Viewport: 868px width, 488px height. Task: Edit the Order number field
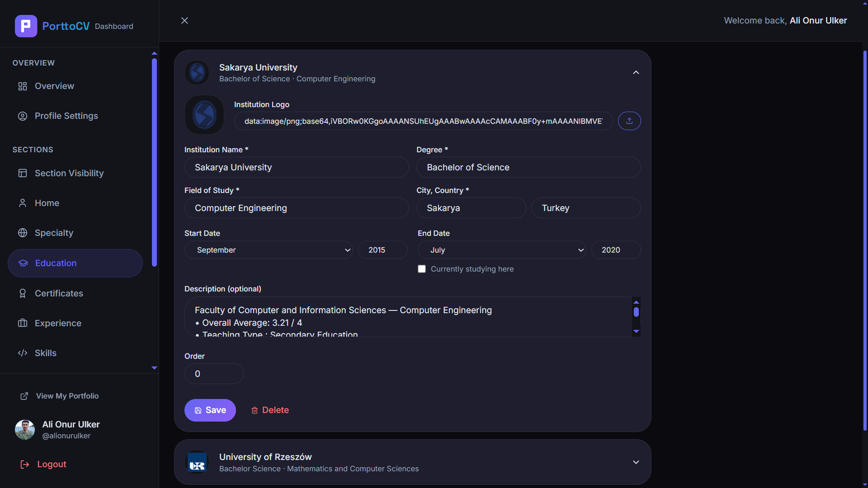click(x=214, y=374)
